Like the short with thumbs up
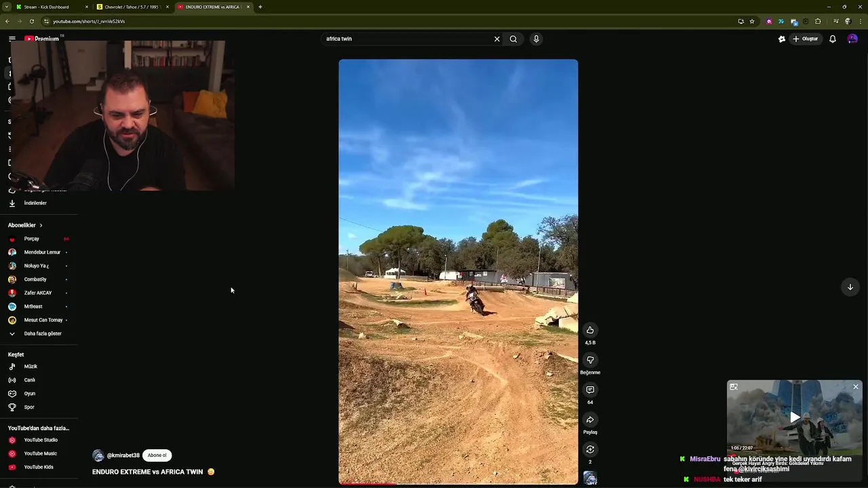This screenshot has height=488, width=868. 590,330
